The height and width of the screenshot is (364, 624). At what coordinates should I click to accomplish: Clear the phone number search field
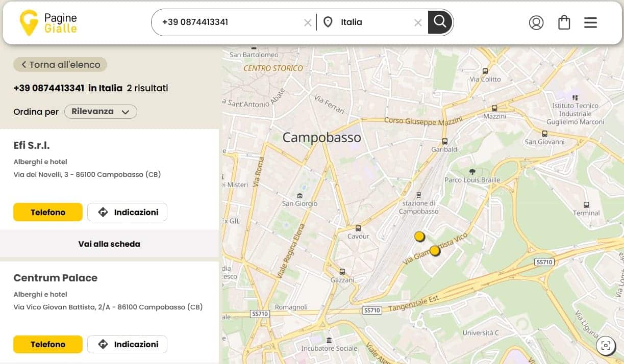(308, 22)
